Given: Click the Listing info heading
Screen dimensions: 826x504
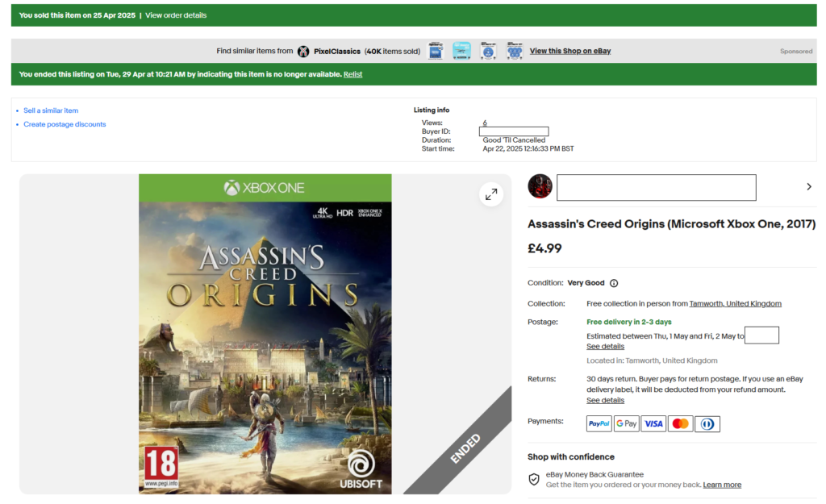Looking at the screenshot, I should pyautogui.click(x=432, y=110).
